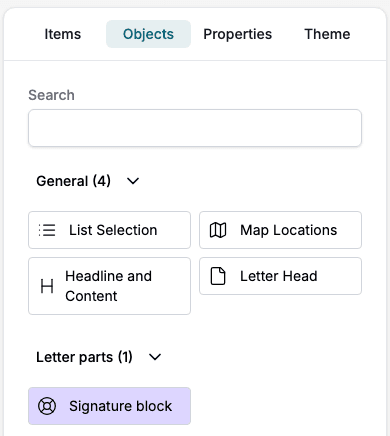Click the List Selection list icon
This screenshot has height=436, width=390.
(47, 230)
